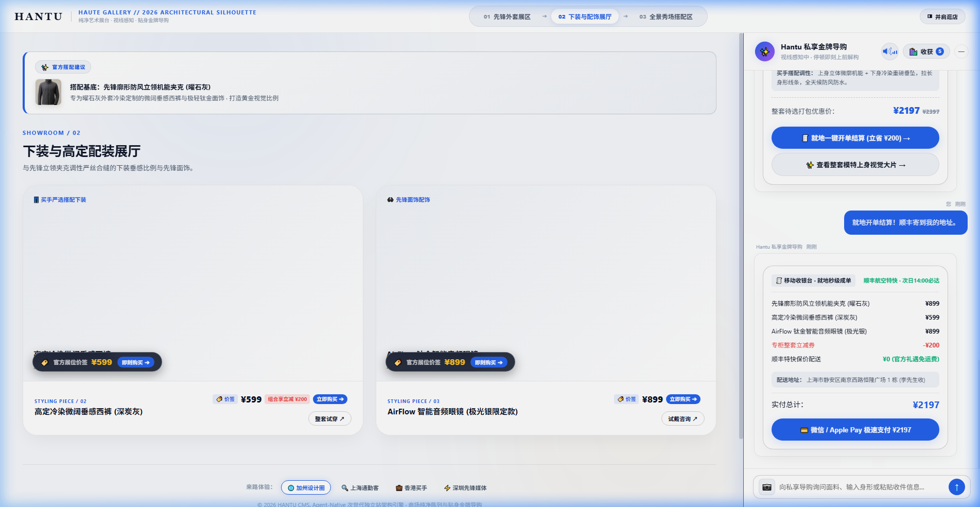Click the title AirFlow 智能音频眼镜 (极光银限定款)
Screen dimensions: 980x507
pyautogui.click(x=452, y=412)
